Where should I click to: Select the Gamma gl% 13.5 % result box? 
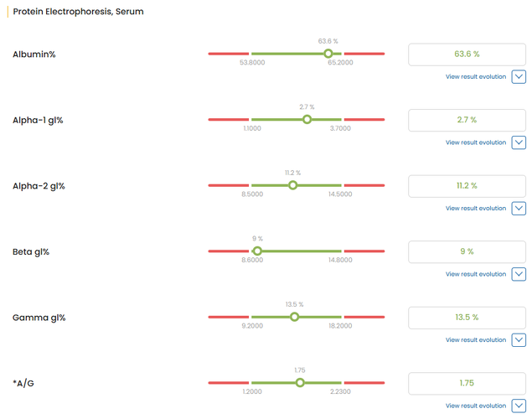467,318
